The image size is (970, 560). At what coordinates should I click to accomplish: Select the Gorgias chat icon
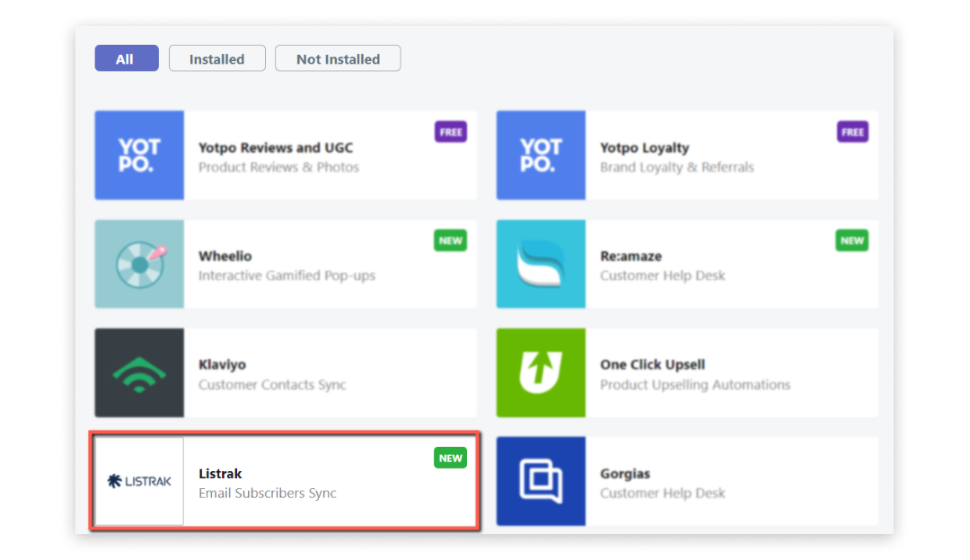point(541,482)
